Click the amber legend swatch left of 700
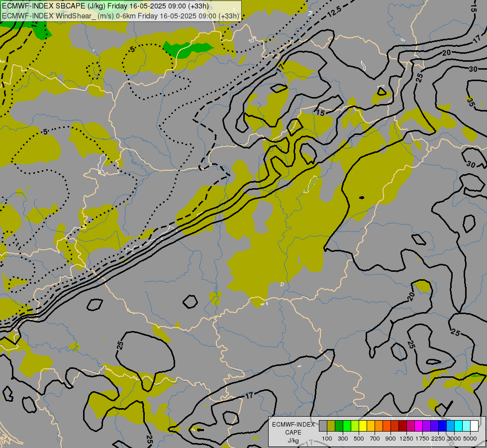Viewport: 487px width, 448px height. coord(371,426)
